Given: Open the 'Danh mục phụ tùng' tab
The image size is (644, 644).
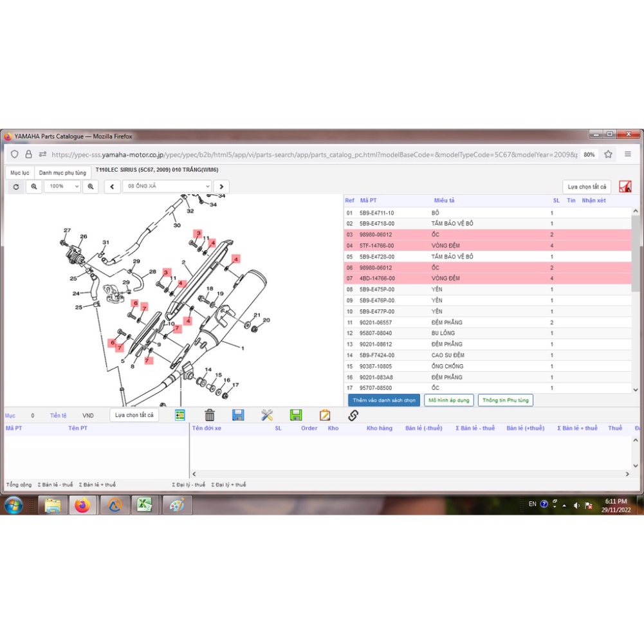Looking at the screenshot, I should coord(62,173).
